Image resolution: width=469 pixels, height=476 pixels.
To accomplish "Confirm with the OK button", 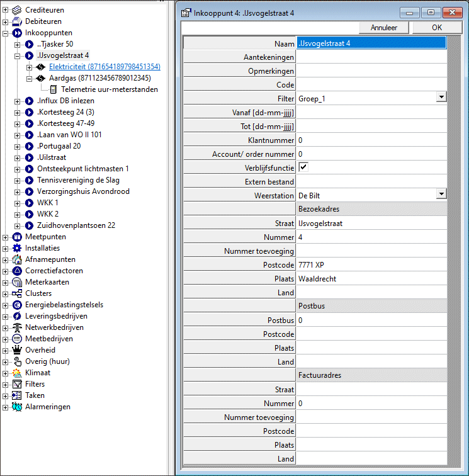I will pos(436,28).
